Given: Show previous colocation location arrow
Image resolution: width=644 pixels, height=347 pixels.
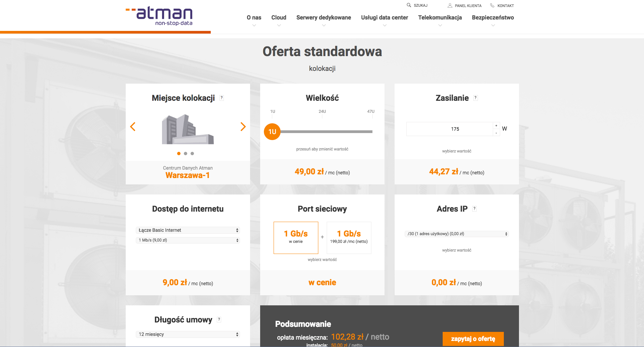Looking at the screenshot, I should point(133,127).
